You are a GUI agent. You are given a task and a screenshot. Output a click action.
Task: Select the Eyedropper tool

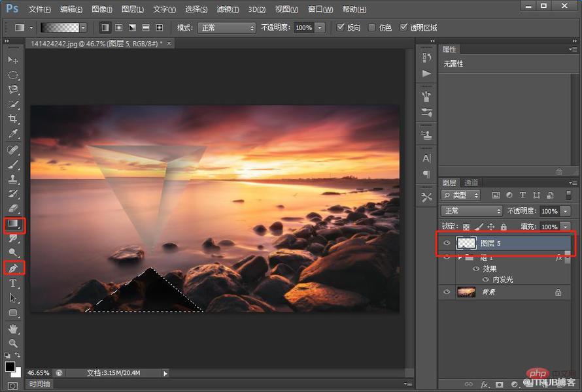click(12, 134)
